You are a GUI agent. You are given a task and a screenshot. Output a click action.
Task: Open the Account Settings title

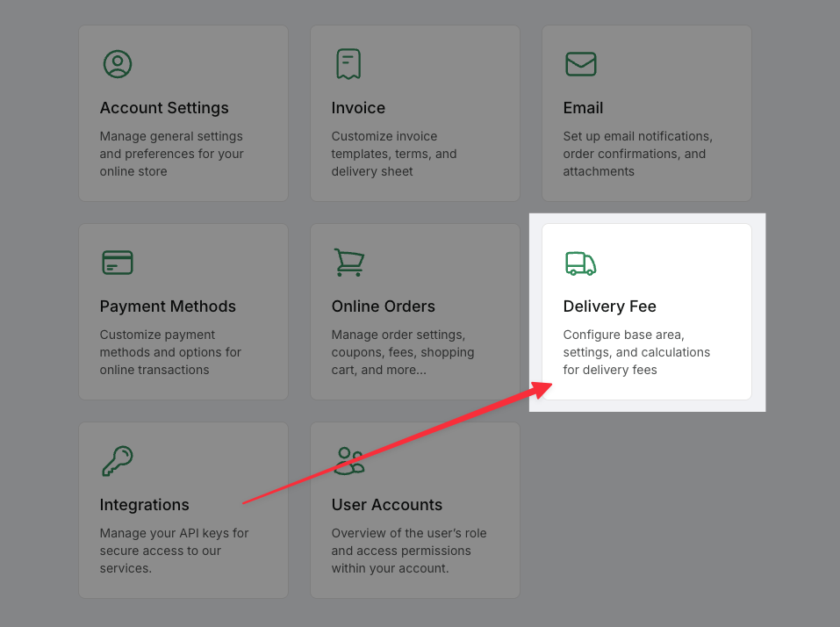(x=164, y=108)
